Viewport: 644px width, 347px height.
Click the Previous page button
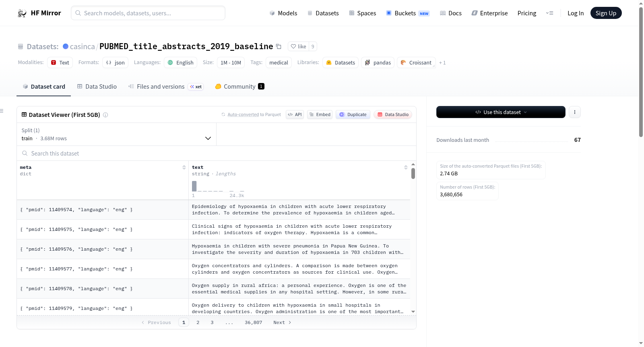click(156, 322)
